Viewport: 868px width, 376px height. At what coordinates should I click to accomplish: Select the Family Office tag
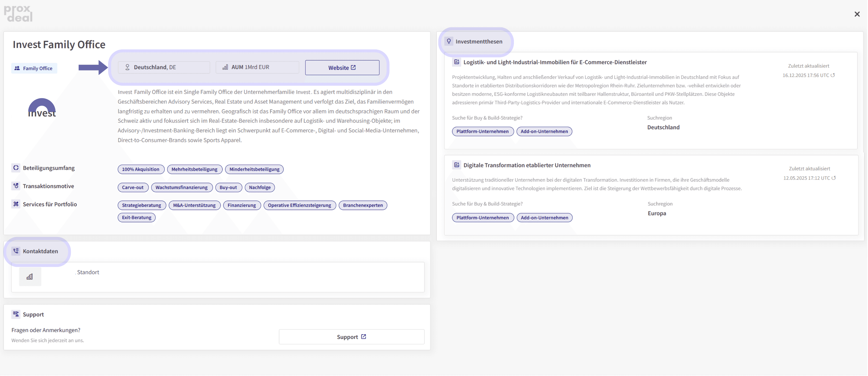34,68
